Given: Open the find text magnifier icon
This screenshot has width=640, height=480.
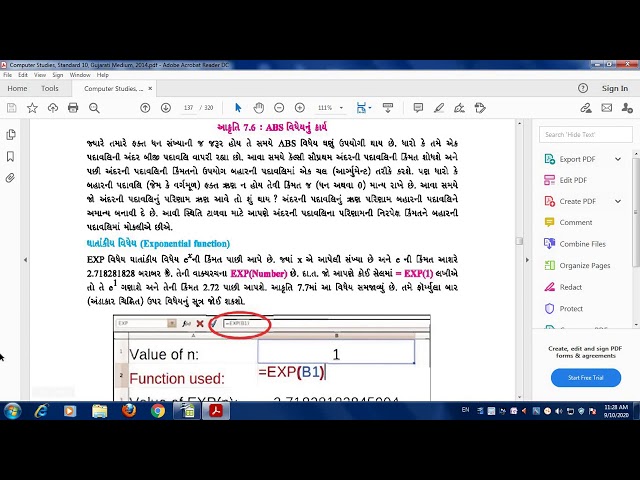Looking at the screenshot, I should click(x=94, y=108).
